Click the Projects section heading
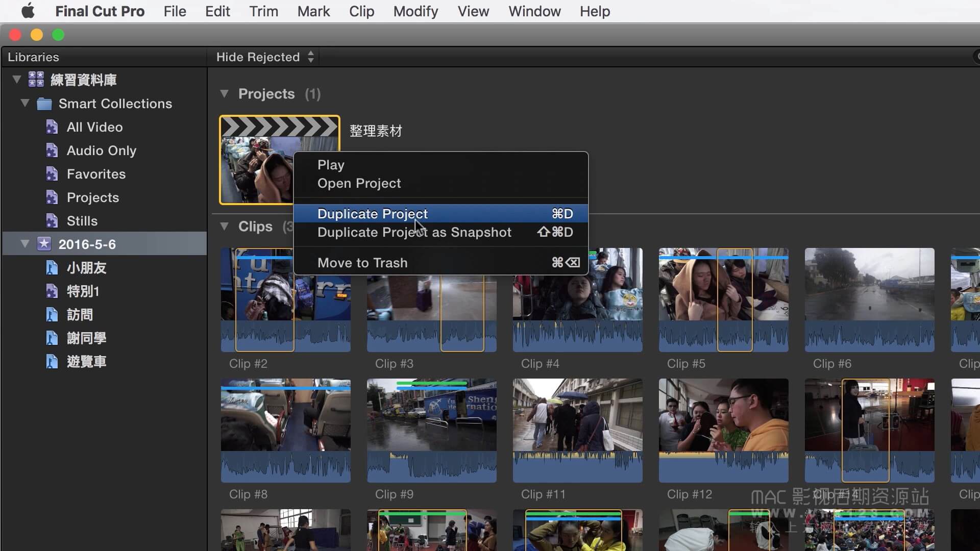The image size is (980, 551). point(266,94)
